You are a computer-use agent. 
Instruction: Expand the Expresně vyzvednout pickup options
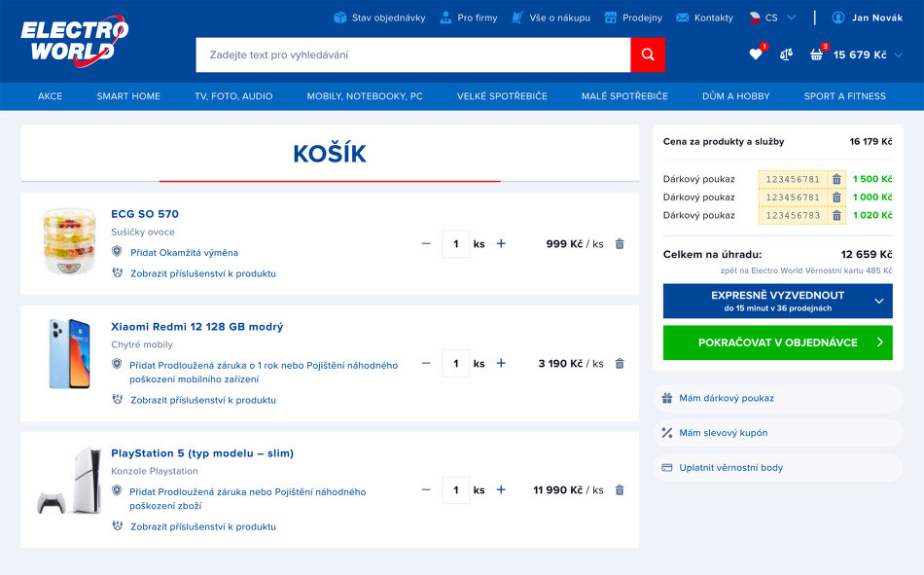pos(879,302)
